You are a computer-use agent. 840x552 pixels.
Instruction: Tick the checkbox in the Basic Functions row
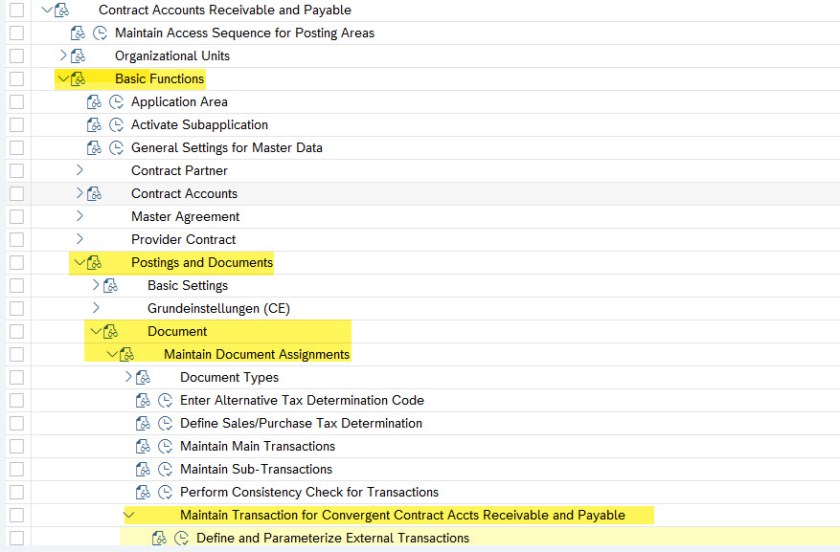click(x=16, y=79)
